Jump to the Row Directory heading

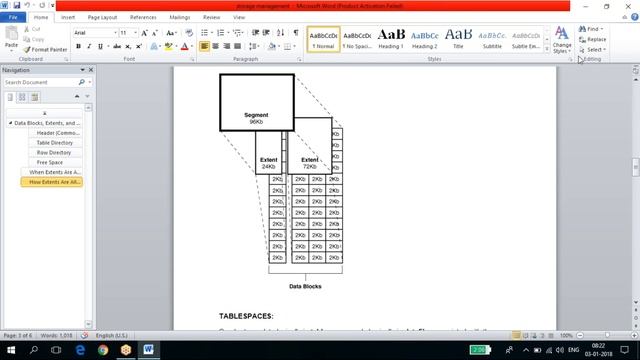coord(54,153)
